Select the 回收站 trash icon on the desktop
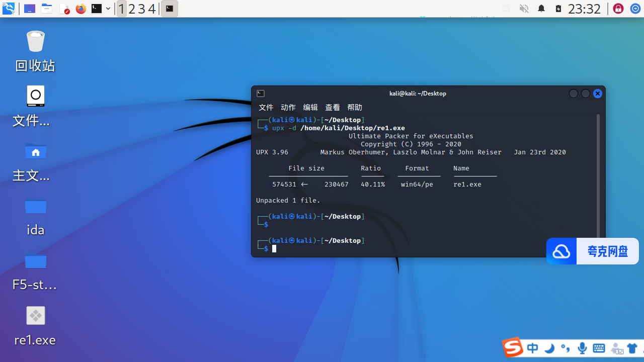644x362 pixels. [35, 52]
